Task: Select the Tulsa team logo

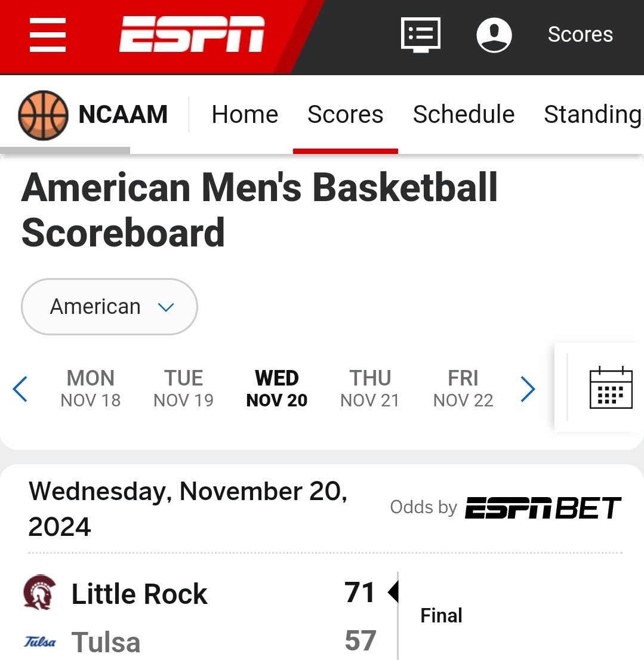Action: point(39,642)
